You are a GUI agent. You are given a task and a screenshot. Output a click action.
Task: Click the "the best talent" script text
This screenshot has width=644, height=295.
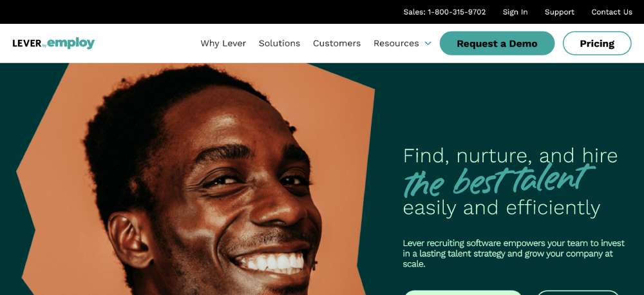(x=498, y=180)
